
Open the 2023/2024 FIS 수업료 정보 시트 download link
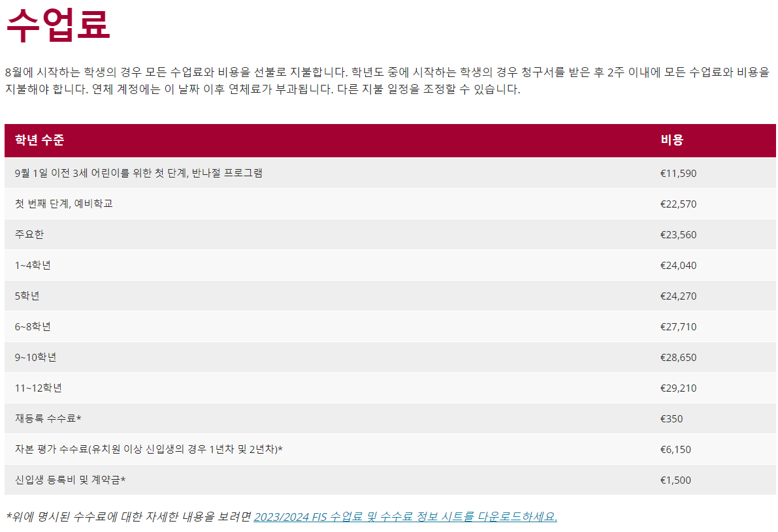406,516
